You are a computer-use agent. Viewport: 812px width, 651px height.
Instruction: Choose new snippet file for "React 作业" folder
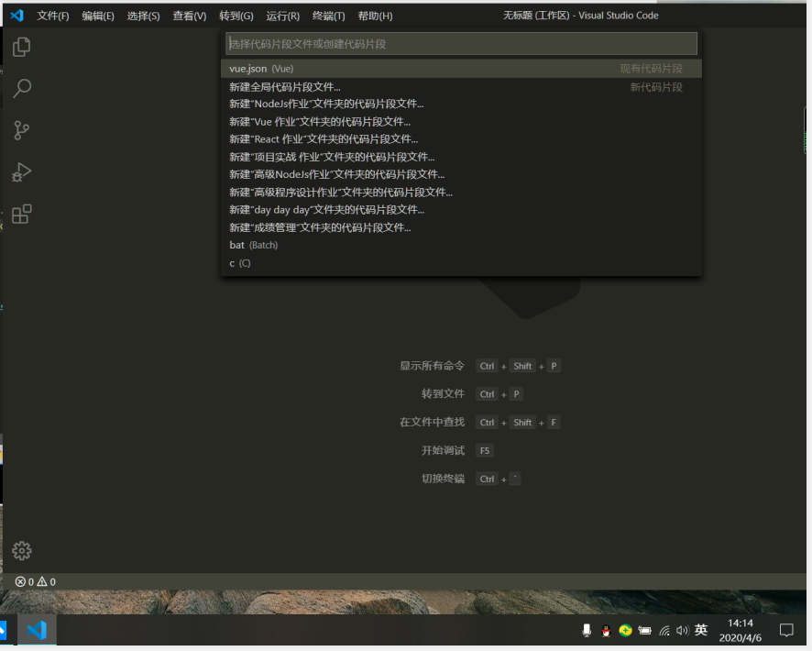pos(461,139)
